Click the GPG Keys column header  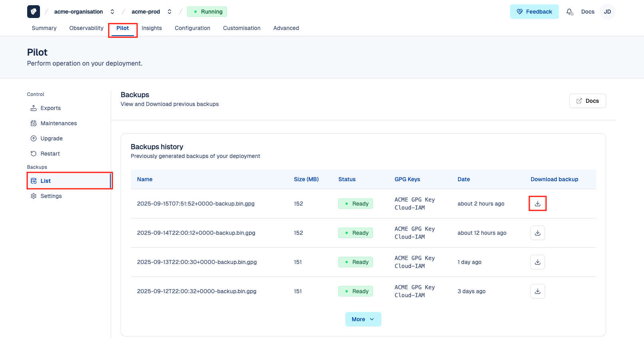(x=407, y=179)
